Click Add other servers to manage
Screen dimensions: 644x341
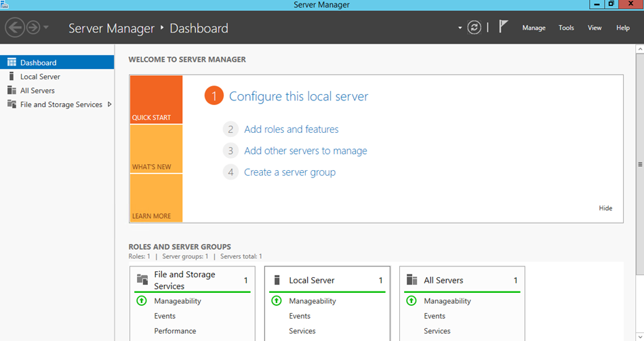[x=306, y=151]
